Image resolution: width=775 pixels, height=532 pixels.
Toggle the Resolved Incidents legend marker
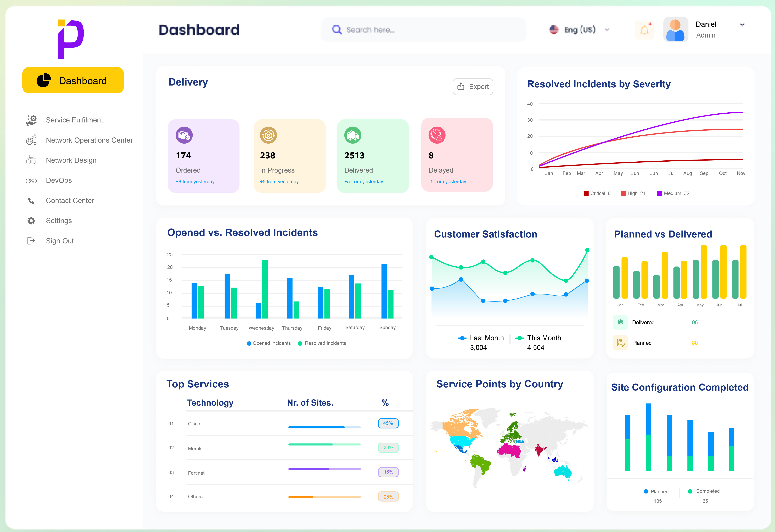pos(300,344)
